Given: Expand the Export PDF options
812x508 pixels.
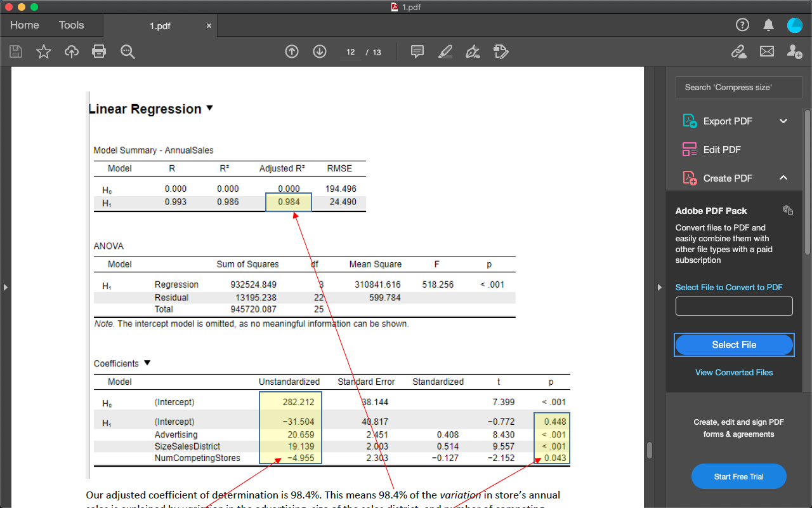Looking at the screenshot, I should pos(783,121).
